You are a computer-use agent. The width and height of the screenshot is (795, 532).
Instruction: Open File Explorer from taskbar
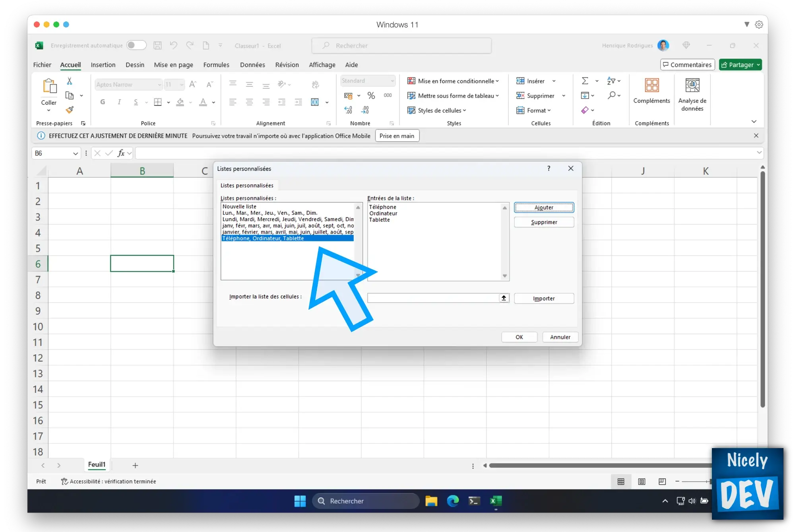[x=431, y=501]
